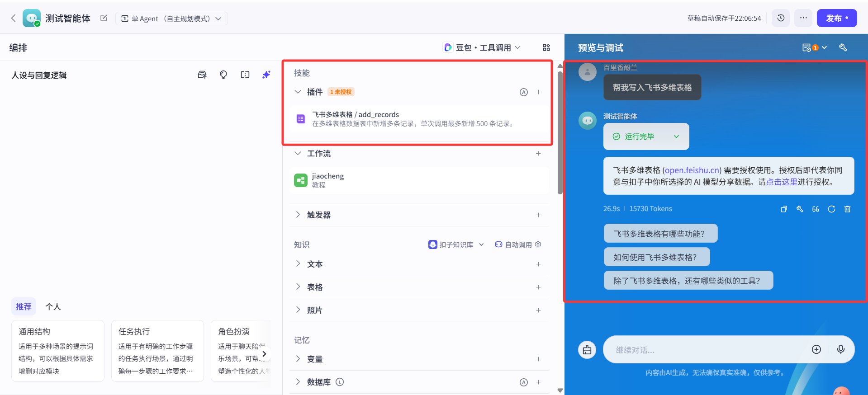Click suggestion 如何使用飞书多维表格?

(657, 257)
